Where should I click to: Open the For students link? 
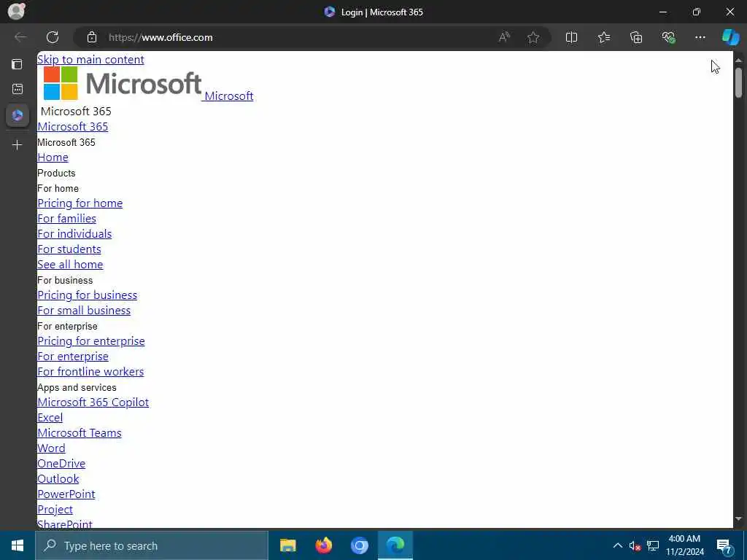pos(69,249)
